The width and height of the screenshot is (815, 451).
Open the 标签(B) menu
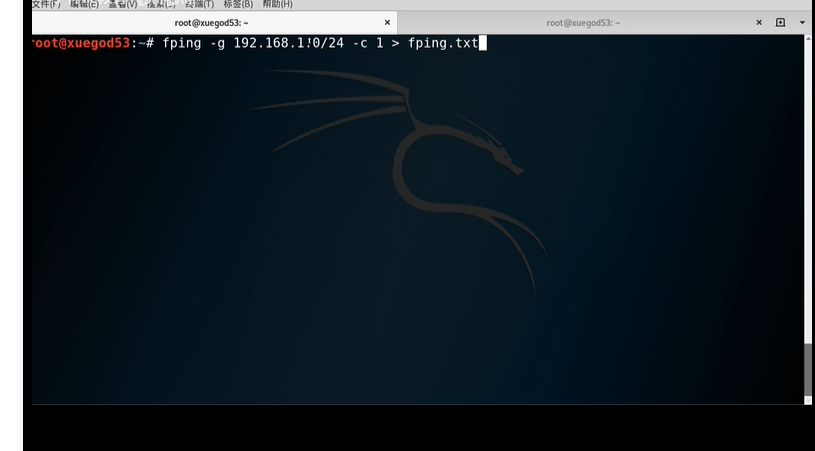[x=238, y=4]
